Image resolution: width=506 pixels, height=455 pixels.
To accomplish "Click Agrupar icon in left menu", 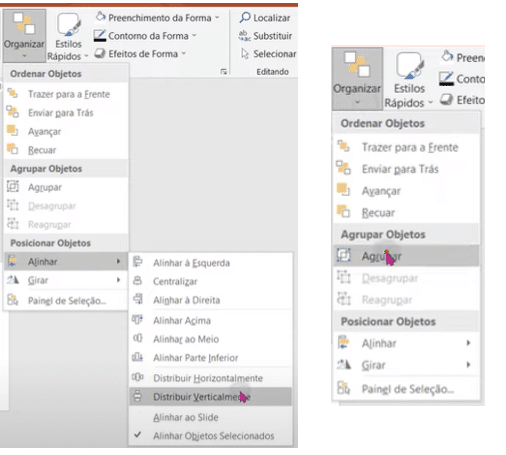I will click(13, 186).
